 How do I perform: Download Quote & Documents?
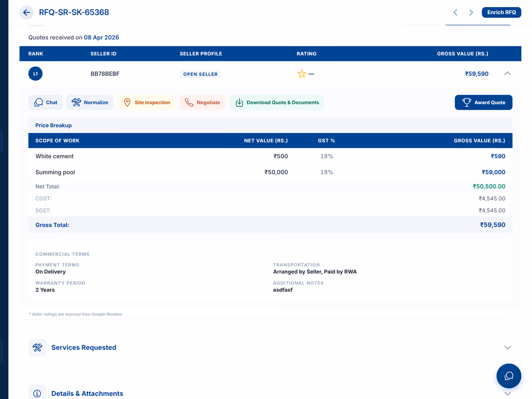pyautogui.click(x=277, y=102)
